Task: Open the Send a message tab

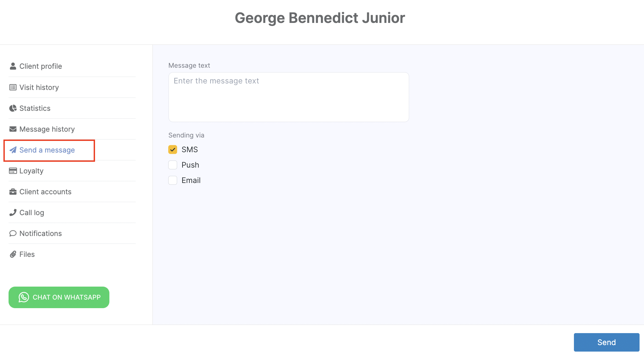Action: coord(47,150)
